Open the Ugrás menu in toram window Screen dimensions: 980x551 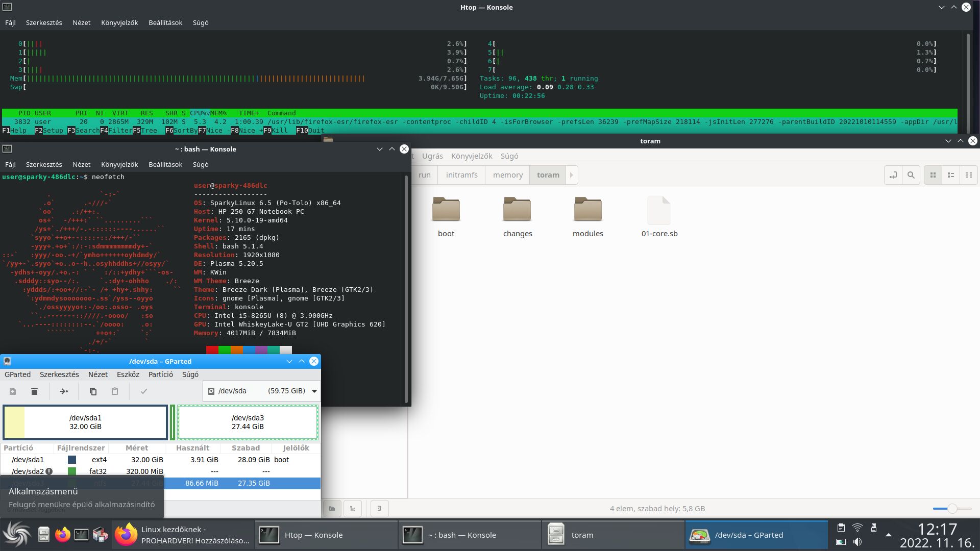[432, 156]
